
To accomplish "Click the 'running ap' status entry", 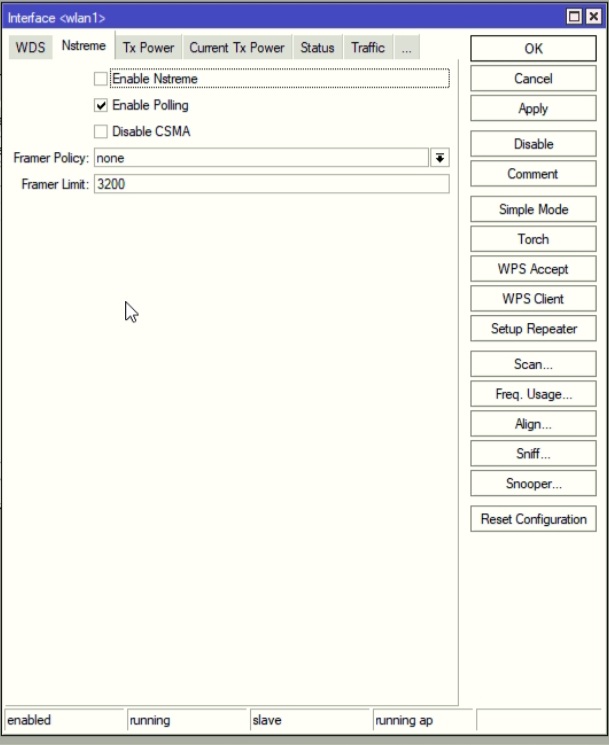I will tap(423, 720).
